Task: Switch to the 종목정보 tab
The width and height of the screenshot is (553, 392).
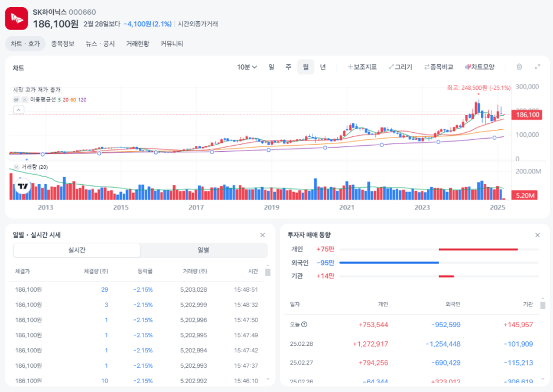Action: click(x=63, y=44)
